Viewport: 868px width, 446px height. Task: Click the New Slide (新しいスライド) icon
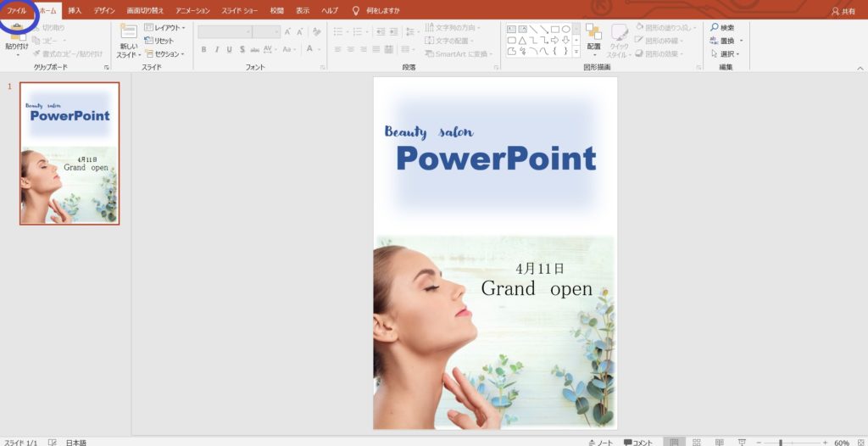tap(129, 31)
